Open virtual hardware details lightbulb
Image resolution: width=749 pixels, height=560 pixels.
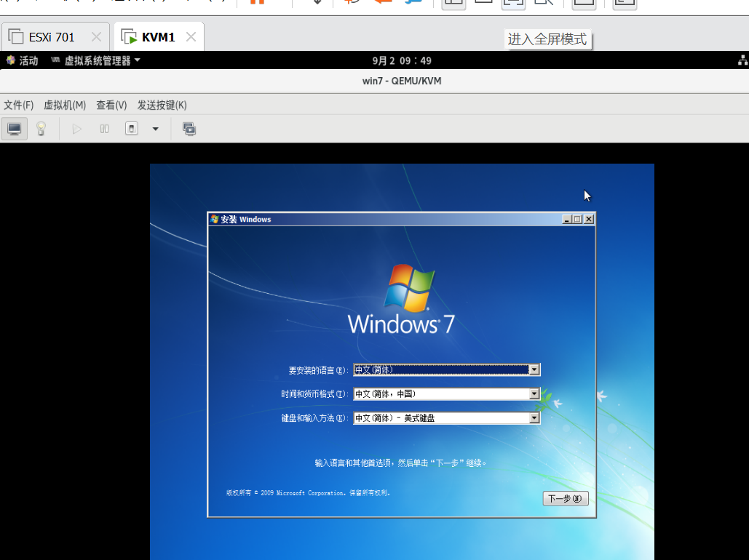(41, 129)
